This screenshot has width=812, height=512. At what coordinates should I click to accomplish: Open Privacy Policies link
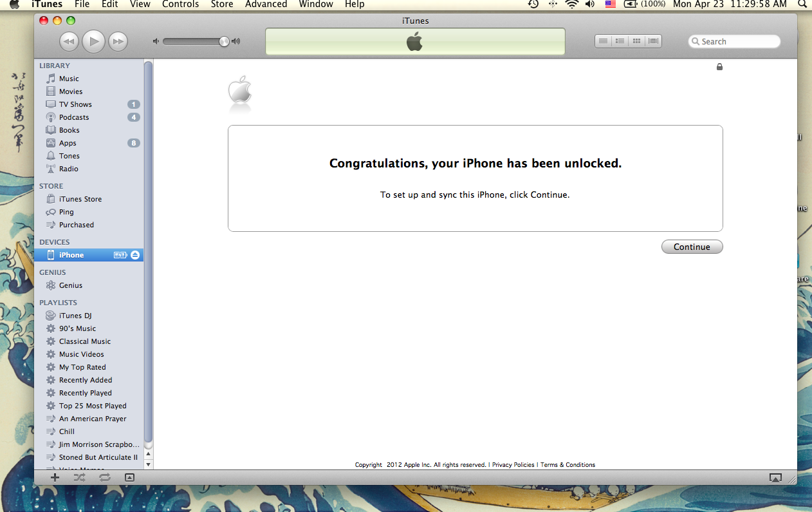[513, 464]
